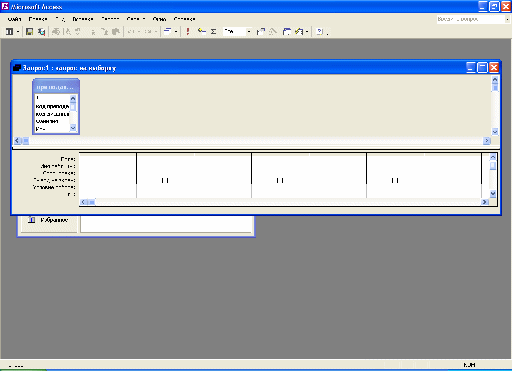The width and height of the screenshot is (513, 372).
Task: Tick the Show checkbox in the fourth grid column
Action: coord(395,180)
